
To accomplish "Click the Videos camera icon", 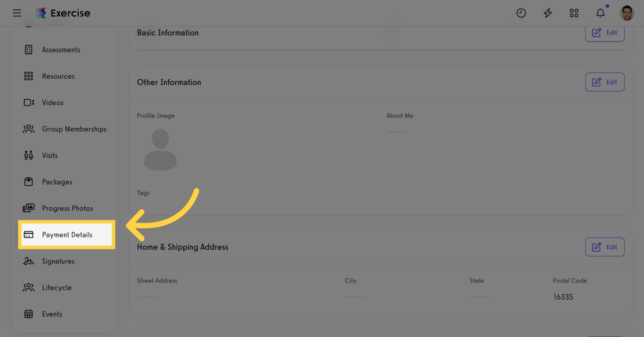I will coord(28,102).
